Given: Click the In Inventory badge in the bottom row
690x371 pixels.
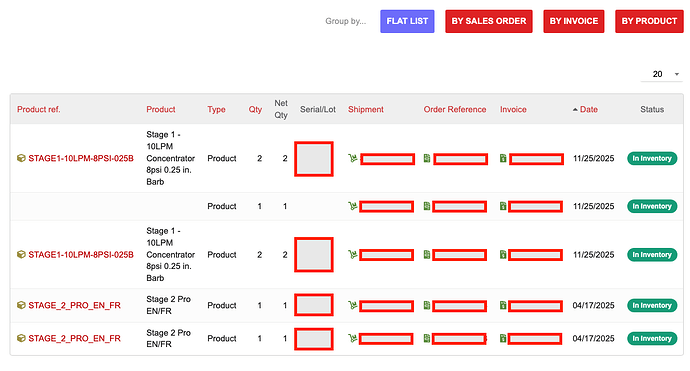Looking at the screenshot, I should point(652,338).
